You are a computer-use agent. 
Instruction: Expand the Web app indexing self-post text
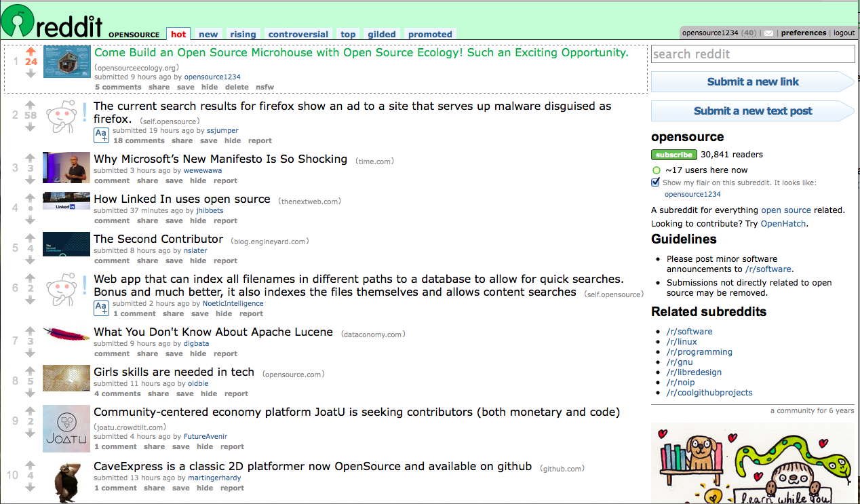point(101,309)
